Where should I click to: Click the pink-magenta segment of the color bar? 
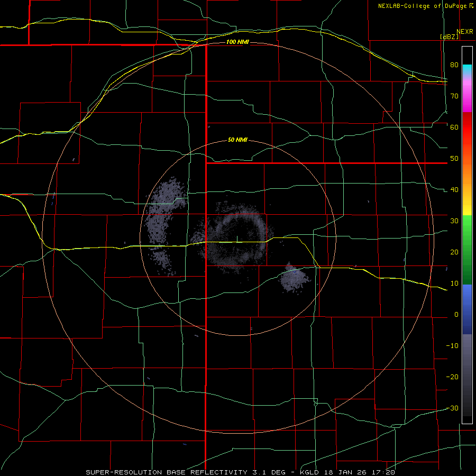(467, 94)
